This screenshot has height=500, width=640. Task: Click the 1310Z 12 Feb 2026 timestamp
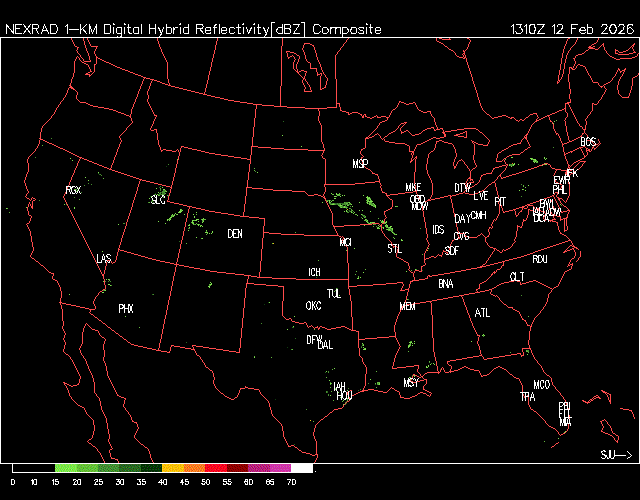571,29
